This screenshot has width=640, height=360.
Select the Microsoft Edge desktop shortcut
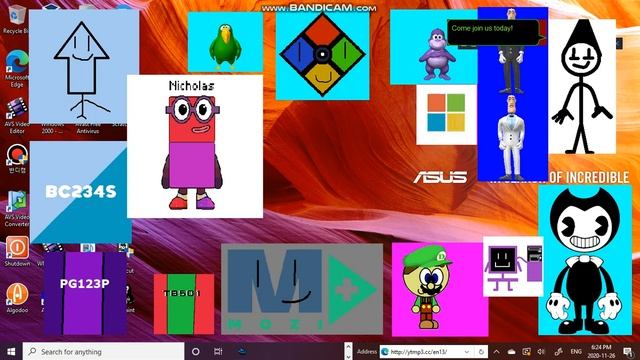coord(17,69)
